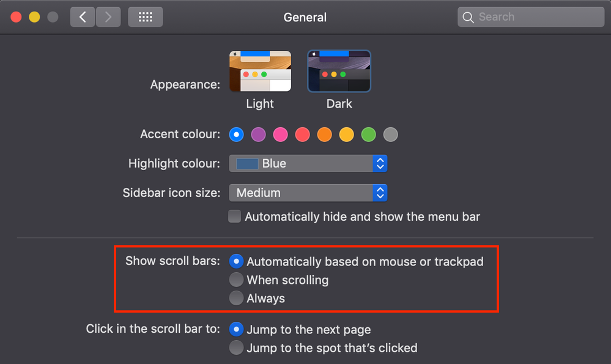Choose Jump to the next page option
The height and width of the screenshot is (364, 611).
(236, 329)
